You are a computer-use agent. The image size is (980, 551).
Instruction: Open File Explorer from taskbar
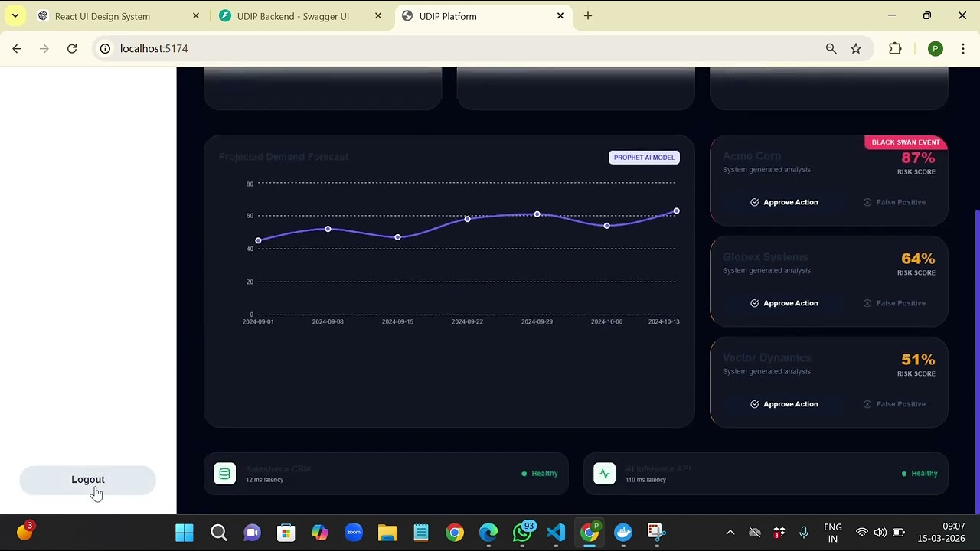tap(387, 533)
